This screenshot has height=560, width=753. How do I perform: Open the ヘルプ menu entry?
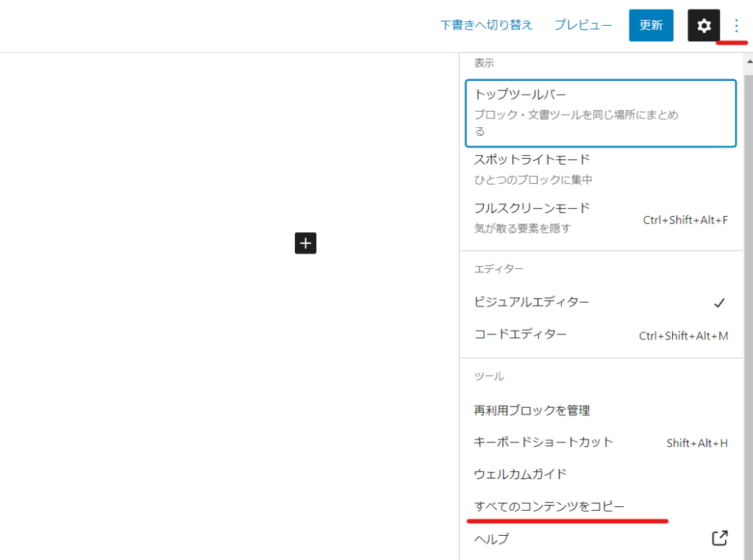pyautogui.click(x=492, y=539)
